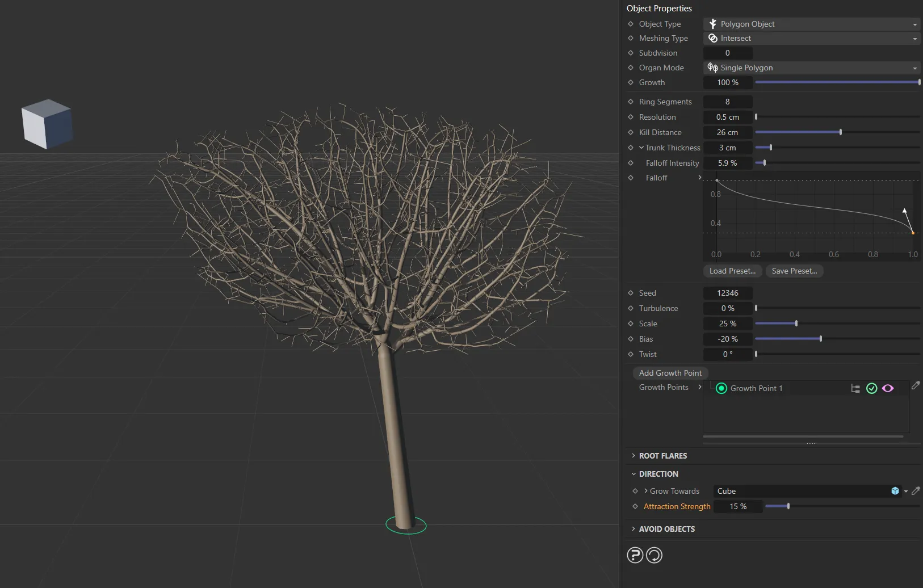The image size is (923, 588).
Task: Click the Add Growth Point button
Action: point(670,373)
